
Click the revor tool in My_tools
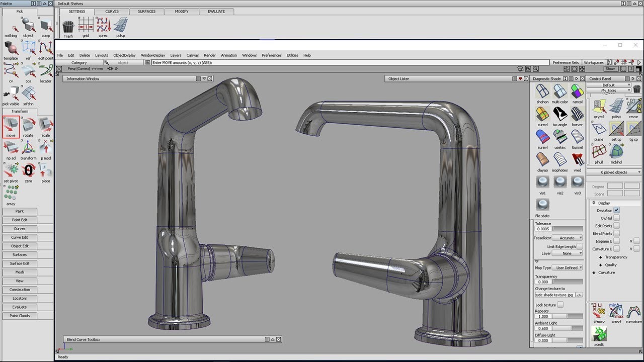point(633,108)
